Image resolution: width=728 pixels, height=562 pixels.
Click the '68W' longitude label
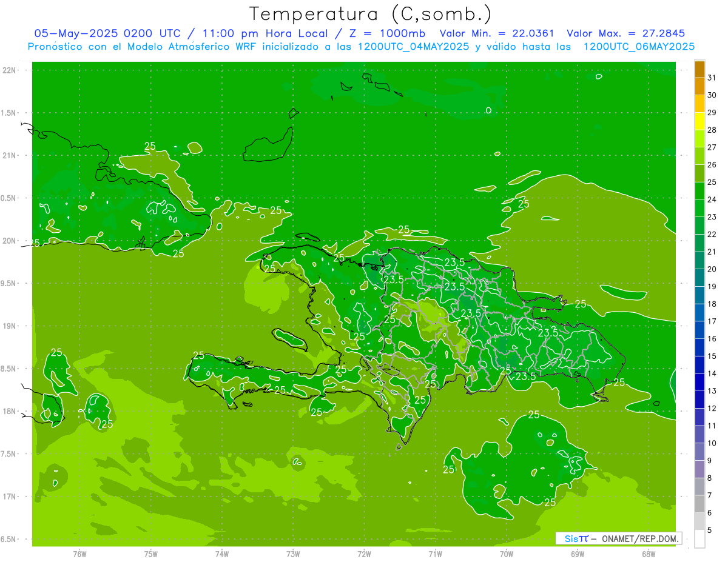pyautogui.click(x=649, y=555)
